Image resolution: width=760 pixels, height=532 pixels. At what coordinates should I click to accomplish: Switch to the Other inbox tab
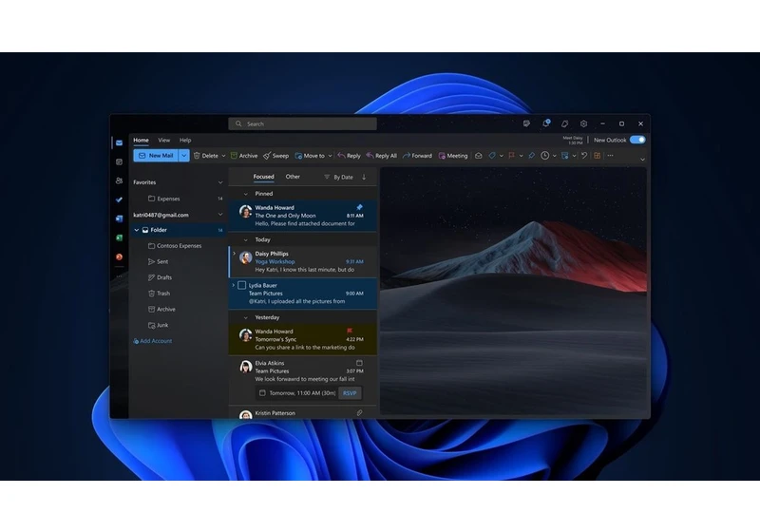tap(293, 177)
